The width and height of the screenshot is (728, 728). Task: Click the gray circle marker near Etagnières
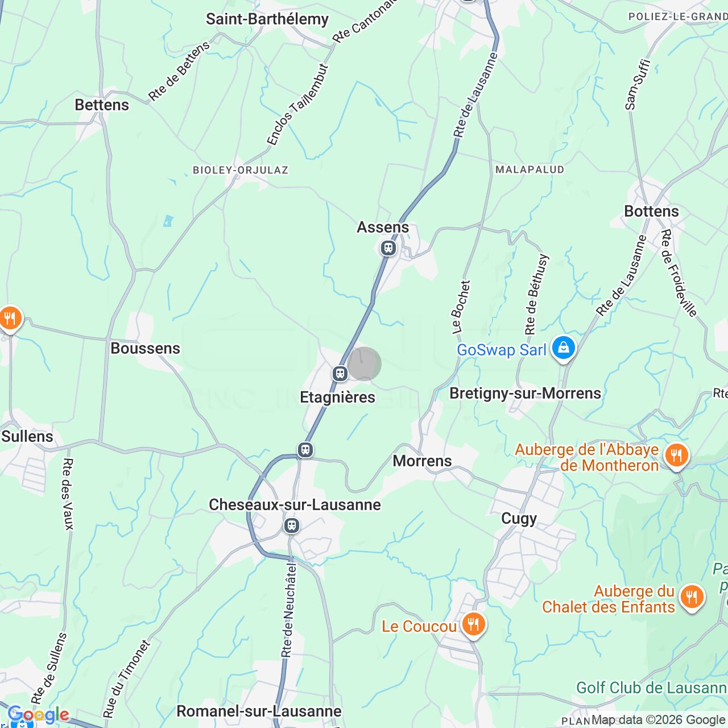364,364
